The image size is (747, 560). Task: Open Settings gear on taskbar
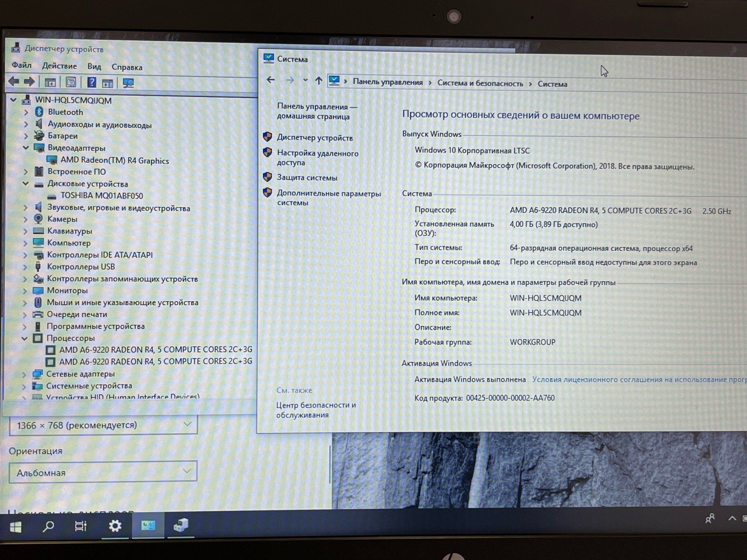115,526
